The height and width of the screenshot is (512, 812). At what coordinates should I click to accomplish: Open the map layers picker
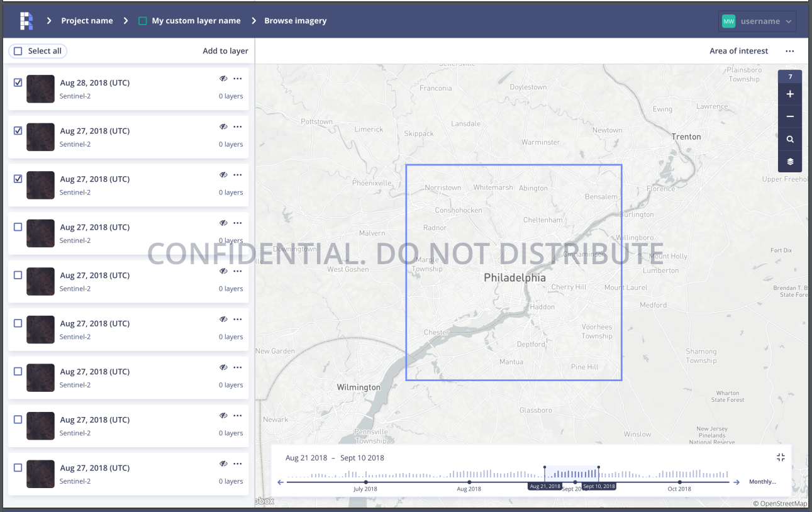[x=790, y=162]
